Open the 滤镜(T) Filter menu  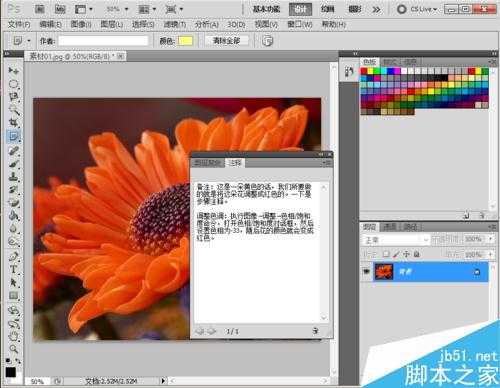pos(175,24)
